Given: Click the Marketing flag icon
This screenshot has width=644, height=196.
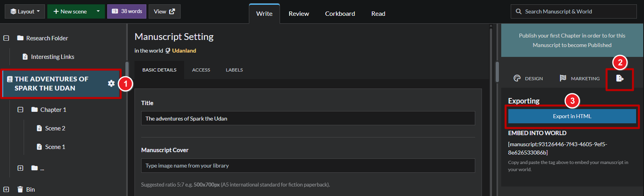Looking at the screenshot, I should (563, 78).
